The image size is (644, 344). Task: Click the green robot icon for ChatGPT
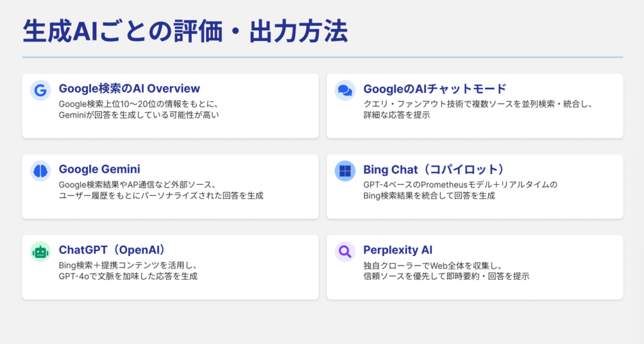[40, 252]
